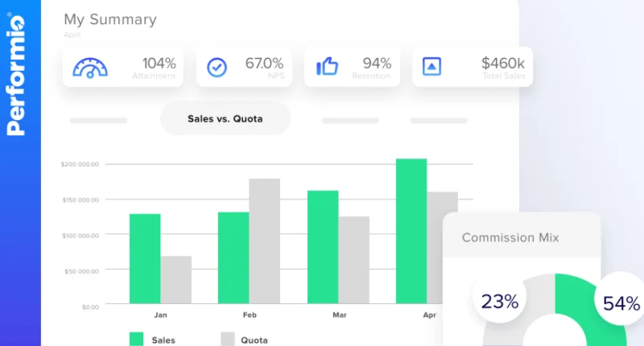
Task: Click the green January Sales bar
Action: pos(145,258)
